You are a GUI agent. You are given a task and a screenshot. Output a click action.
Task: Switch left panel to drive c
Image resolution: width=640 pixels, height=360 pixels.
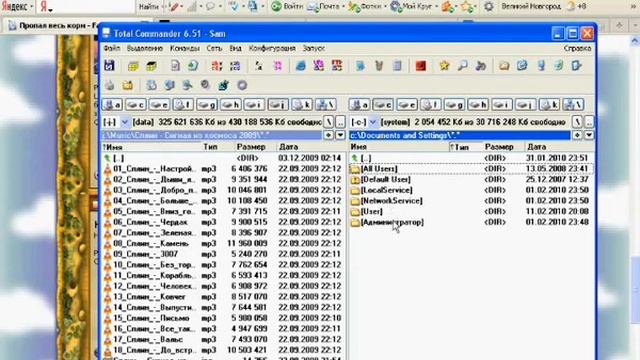[x=136, y=105]
